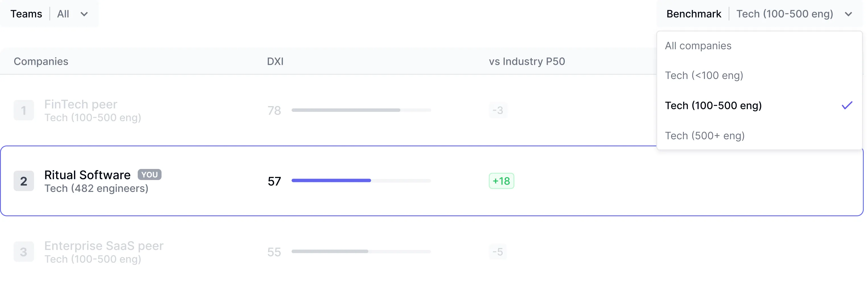Choose Tech (<100 eng) benchmark option

click(x=704, y=75)
